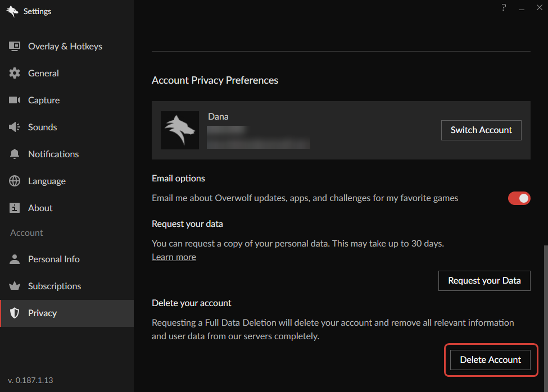The height and width of the screenshot is (392, 548).
Task: Click the Account section header in sidebar
Action: click(x=26, y=233)
